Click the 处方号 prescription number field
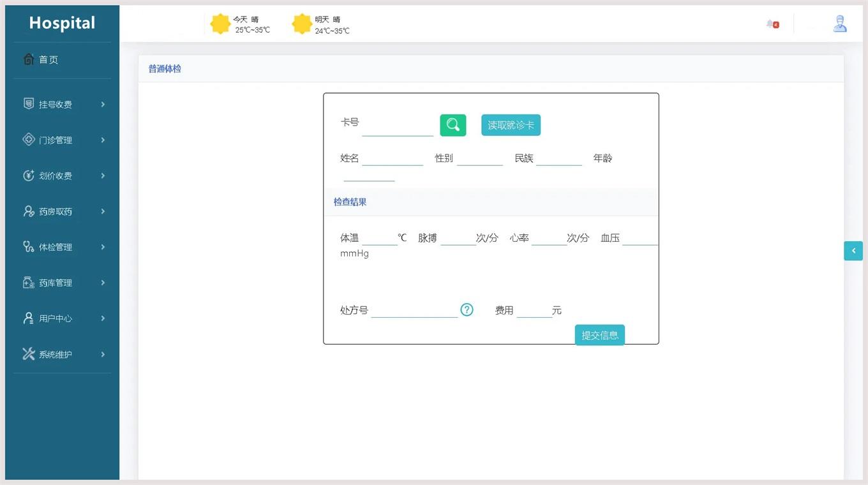The image size is (868, 485). [x=414, y=310]
